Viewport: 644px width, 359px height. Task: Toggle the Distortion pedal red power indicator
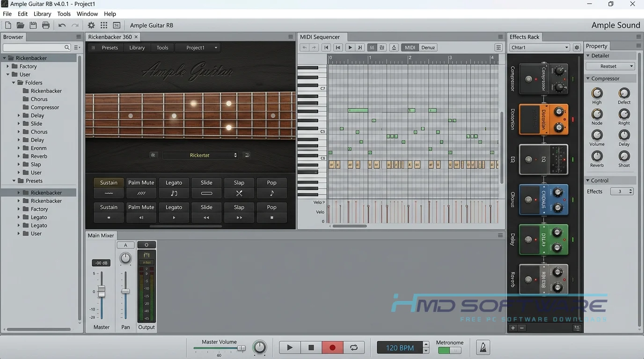(x=572, y=120)
